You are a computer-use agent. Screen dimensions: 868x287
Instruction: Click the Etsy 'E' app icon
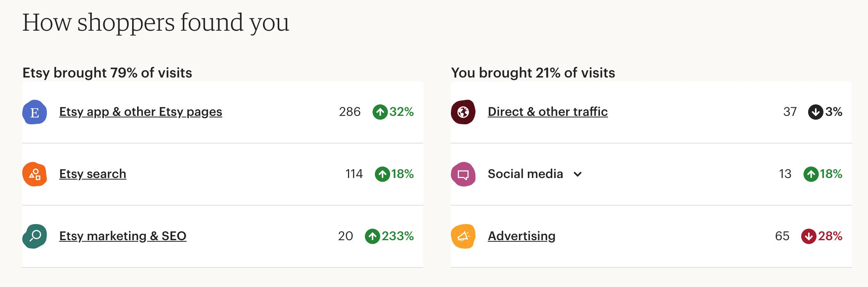pyautogui.click(x=34, y=112)
